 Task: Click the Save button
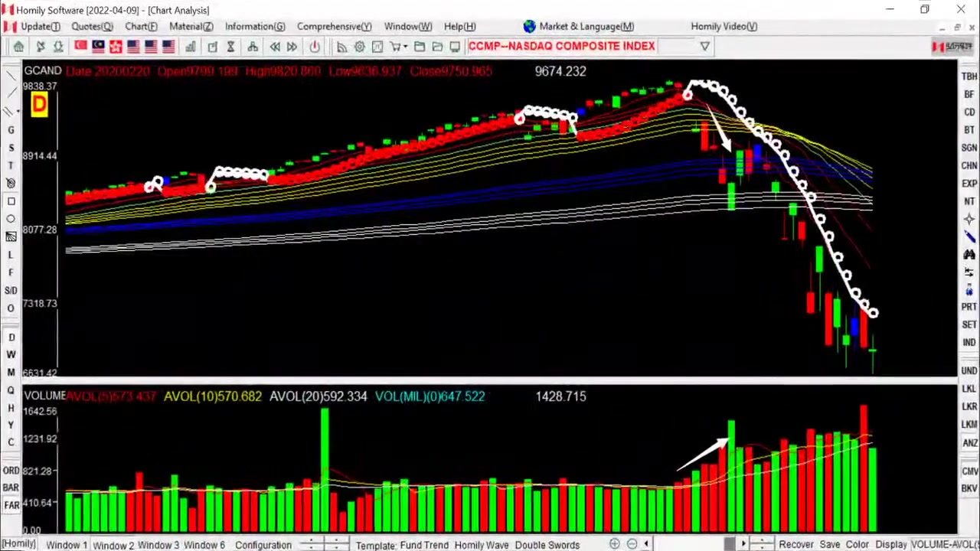[830, 545]
